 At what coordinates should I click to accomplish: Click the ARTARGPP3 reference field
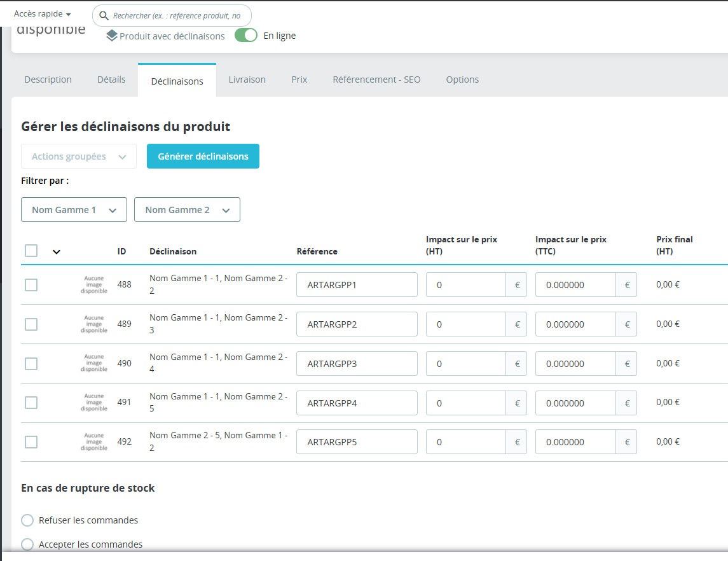click(x=357, y=364)
